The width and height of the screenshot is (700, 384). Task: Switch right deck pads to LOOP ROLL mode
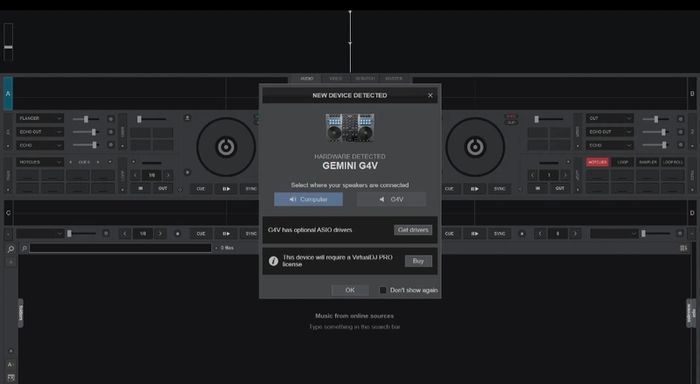[x=673, y=162]
